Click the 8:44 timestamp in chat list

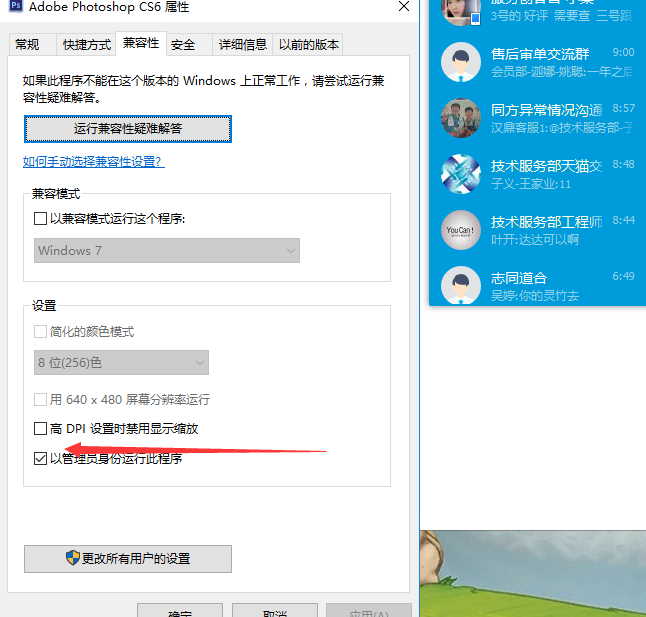click(623, 220)
